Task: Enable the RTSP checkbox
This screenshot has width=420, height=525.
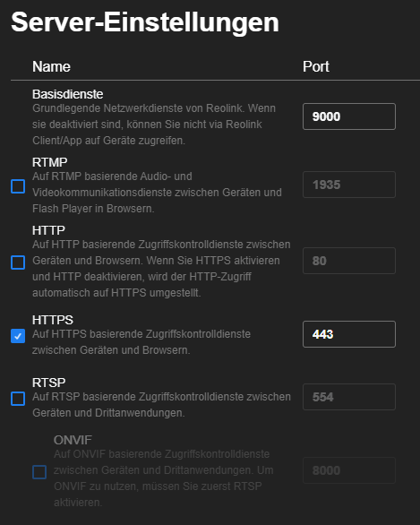Action: (x=18, y=399)
